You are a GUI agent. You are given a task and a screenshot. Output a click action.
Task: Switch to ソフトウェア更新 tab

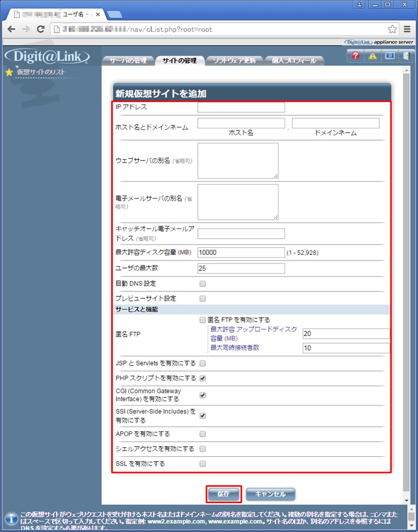point(234,60)
